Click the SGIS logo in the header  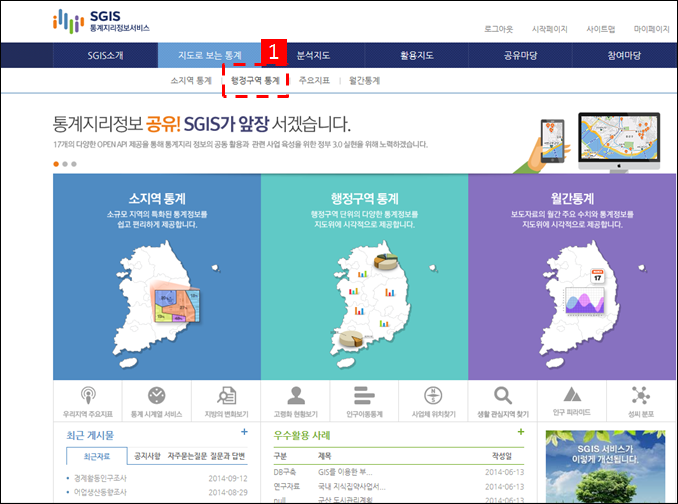coord(101,21)
